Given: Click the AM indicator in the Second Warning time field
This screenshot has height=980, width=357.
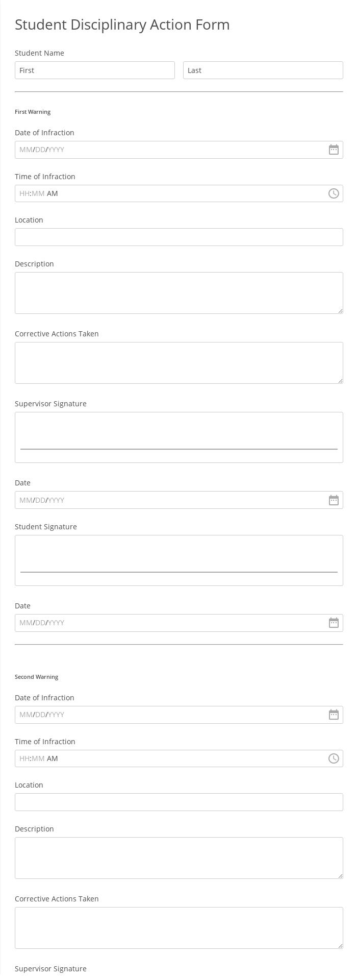Looking at the screenshot, I should click(x=52, y=758).
